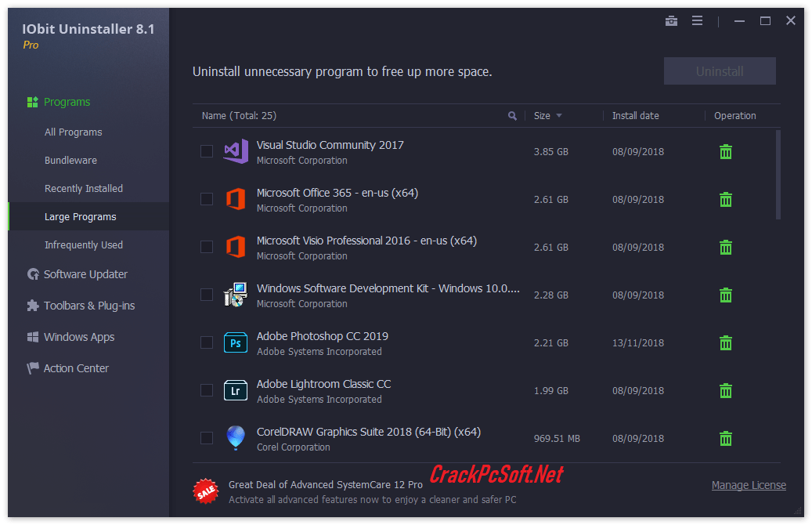Viewport: 812px width, 525px height.
Task: Open Great Deal of Advanced SystemCare 12 Pro offer
Action: (325, 484)
